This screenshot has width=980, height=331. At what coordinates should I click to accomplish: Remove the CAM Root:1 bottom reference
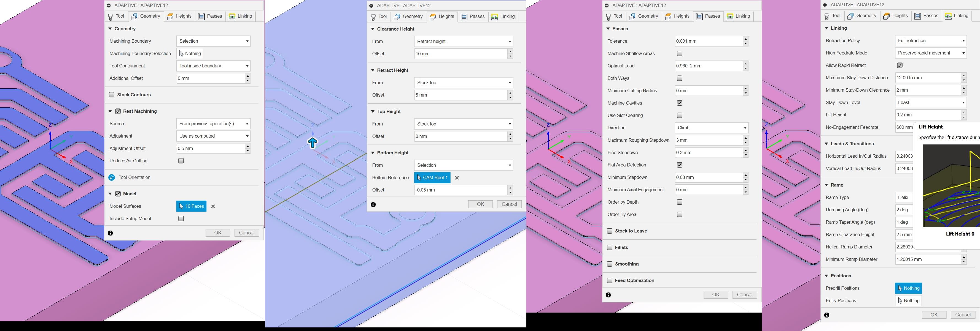[x=457, y=178]
